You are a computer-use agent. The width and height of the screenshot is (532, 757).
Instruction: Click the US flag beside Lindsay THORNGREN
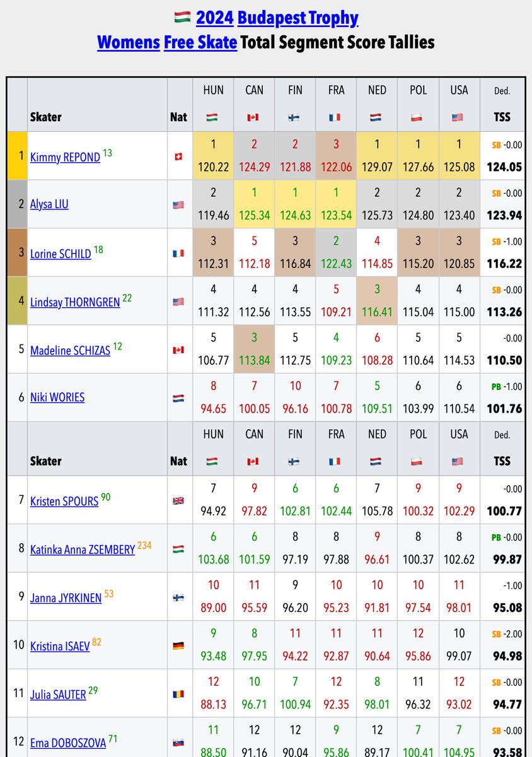[x=178, y=302]
